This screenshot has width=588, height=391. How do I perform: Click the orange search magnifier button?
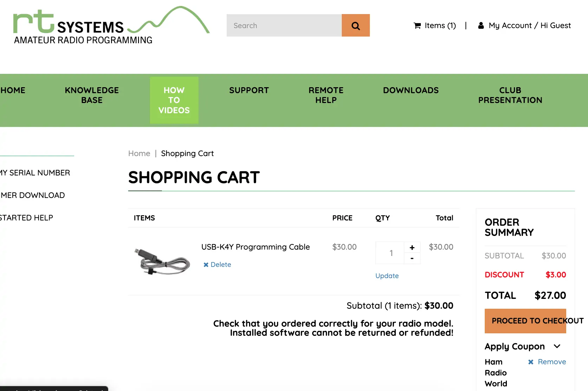point(355,25)
